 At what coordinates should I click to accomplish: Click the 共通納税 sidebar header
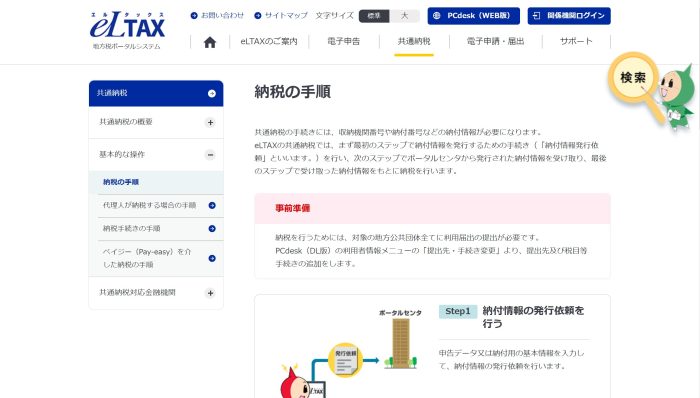156,93
